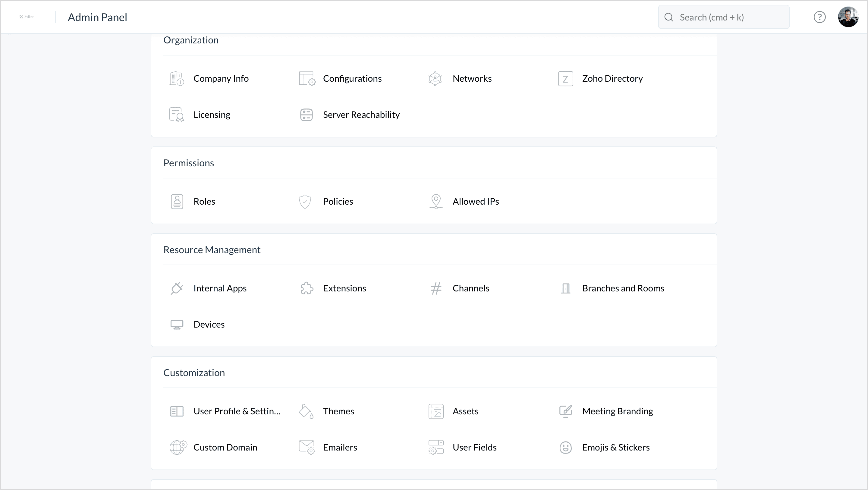
Task: Go to Custom Domain
Action: tap(225, 448)
